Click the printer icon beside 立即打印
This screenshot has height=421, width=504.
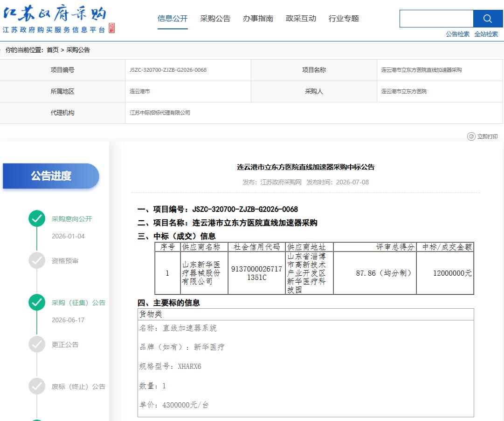[471, 136]
